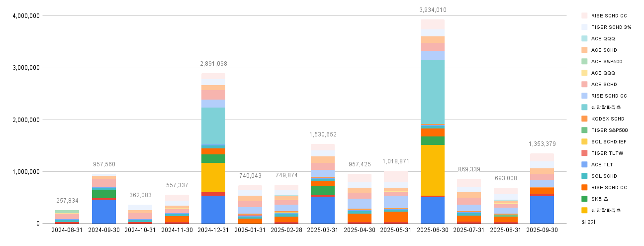Image resolution: width=644 pixels, height=246 pixels.
Task: Click the 2025-03-31 x-axis date label
Action: (x=323, y=230)
